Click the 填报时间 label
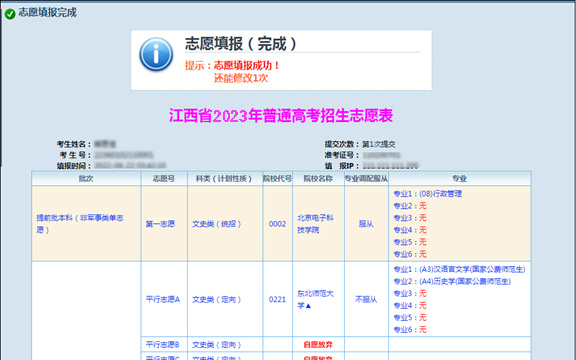The height and width of the screenshot is (360, 576). [73, 166]
